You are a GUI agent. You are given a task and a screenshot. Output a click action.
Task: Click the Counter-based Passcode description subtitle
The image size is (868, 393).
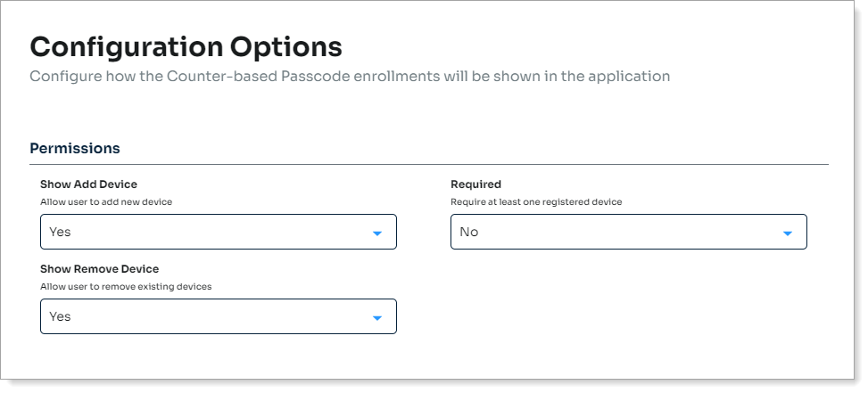click(x=349, y=76)
